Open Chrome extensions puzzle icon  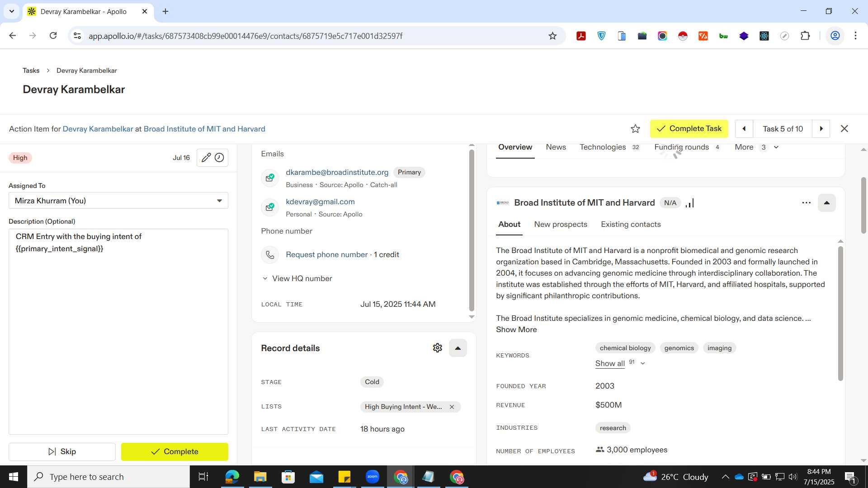click(x=805, y=36)
